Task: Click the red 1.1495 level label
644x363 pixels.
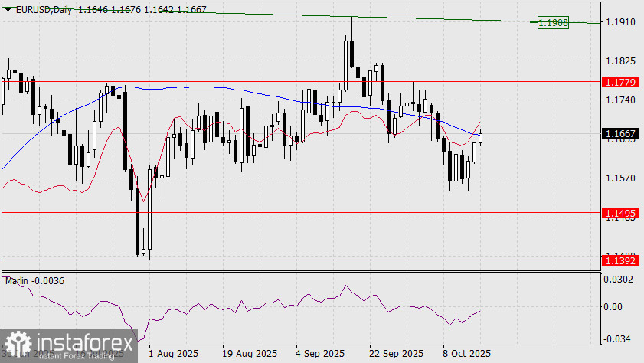Action: (x=620, y=213)
